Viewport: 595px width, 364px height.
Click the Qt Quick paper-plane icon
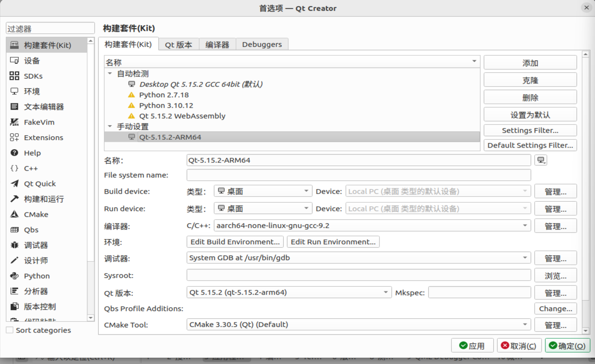14,184
